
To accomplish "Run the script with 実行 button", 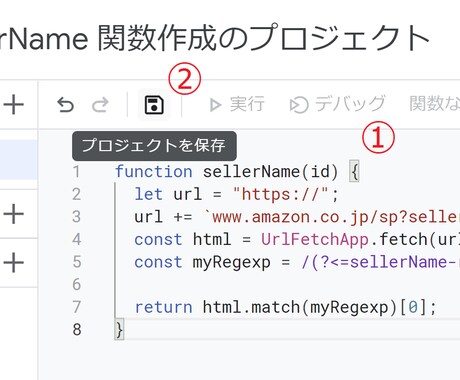I will pyautogui.click(x=237, y=104).
